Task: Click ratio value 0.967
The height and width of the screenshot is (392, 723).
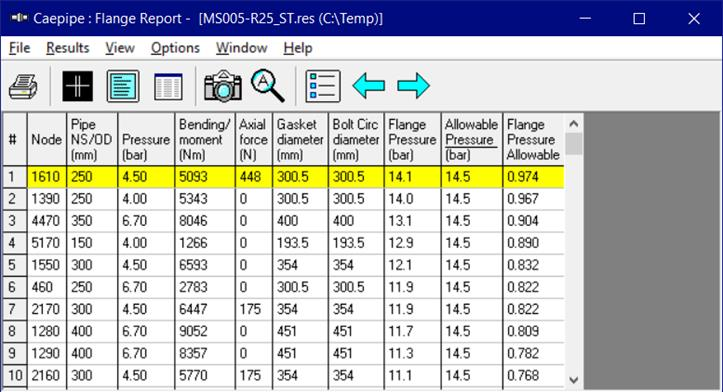Action: 533,199
